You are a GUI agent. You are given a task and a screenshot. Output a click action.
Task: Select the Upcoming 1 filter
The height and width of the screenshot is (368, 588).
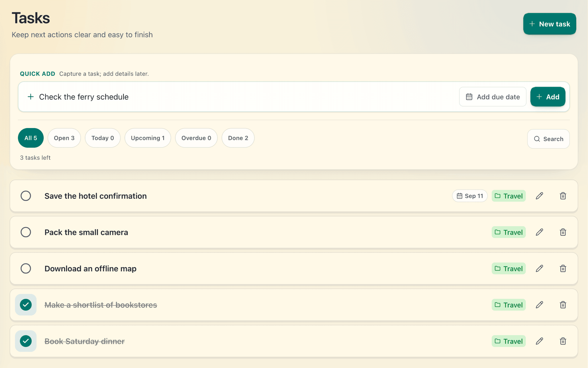[148, 138]
